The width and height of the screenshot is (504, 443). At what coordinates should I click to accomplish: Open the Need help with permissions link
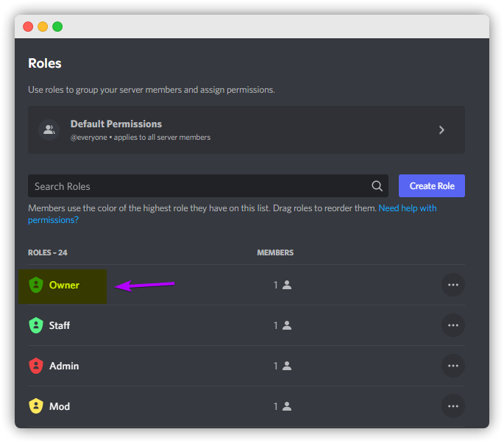[232, 214]
